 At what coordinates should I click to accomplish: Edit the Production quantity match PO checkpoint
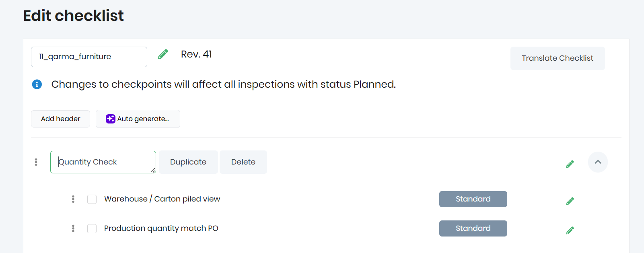click(570, 230)
